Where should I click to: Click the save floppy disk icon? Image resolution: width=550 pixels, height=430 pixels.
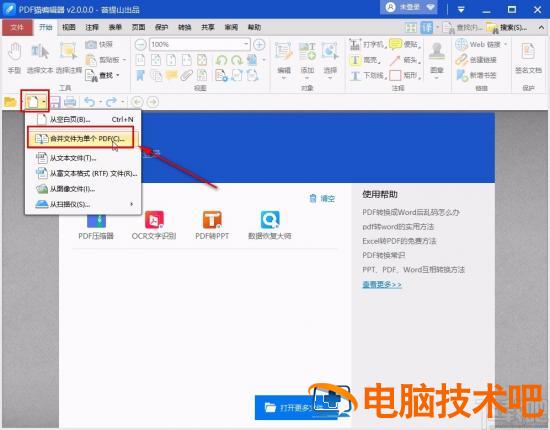(55, 102)
